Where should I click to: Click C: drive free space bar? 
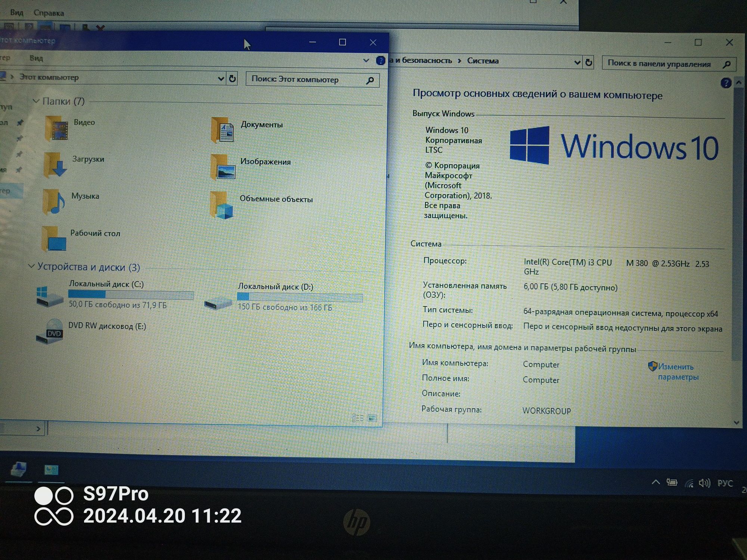(x=131, y=295)
